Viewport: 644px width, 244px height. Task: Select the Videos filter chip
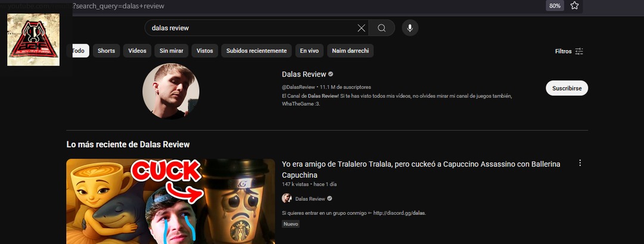tap(137, 51)
